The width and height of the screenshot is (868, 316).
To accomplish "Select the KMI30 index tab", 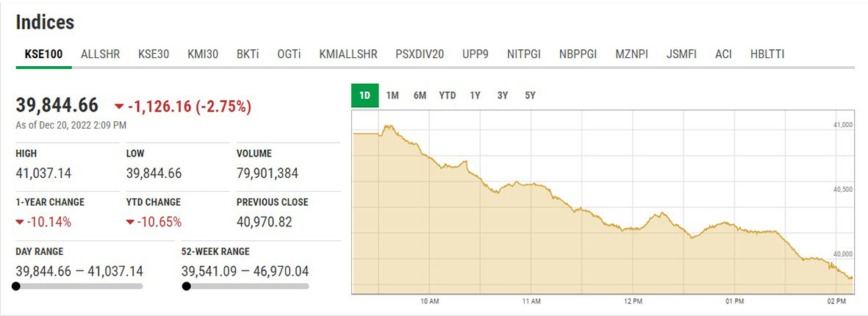I will click(x=204, y=54).
